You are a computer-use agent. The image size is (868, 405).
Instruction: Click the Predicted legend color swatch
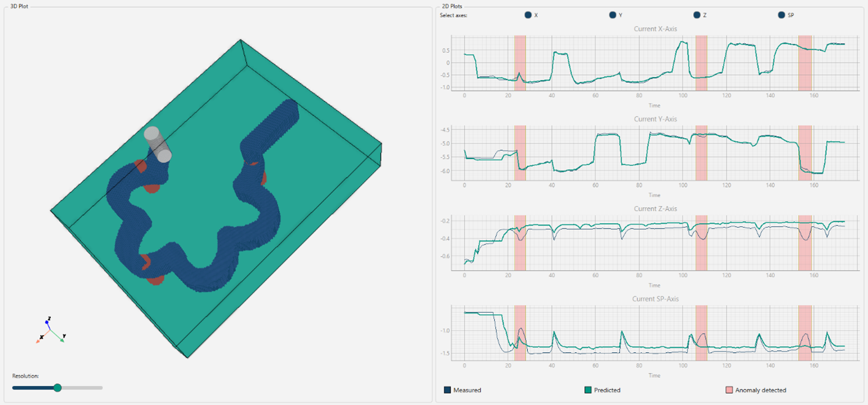[x=588, y=390]
